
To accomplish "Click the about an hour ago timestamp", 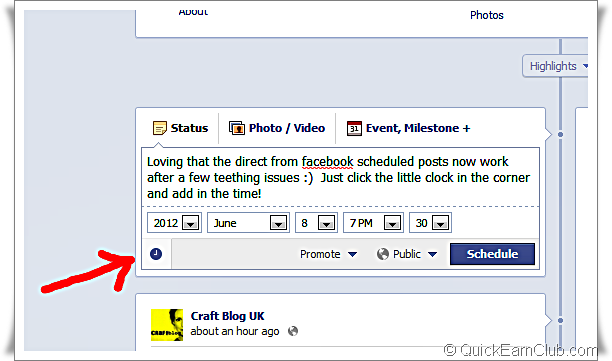I will (235, 331).
